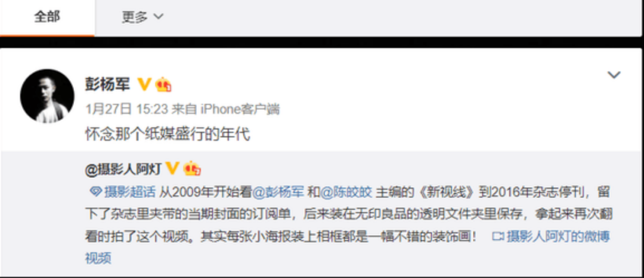Visit the @摄影人阿灯 reposted author link
644x278 pixels.
point(123,169)
